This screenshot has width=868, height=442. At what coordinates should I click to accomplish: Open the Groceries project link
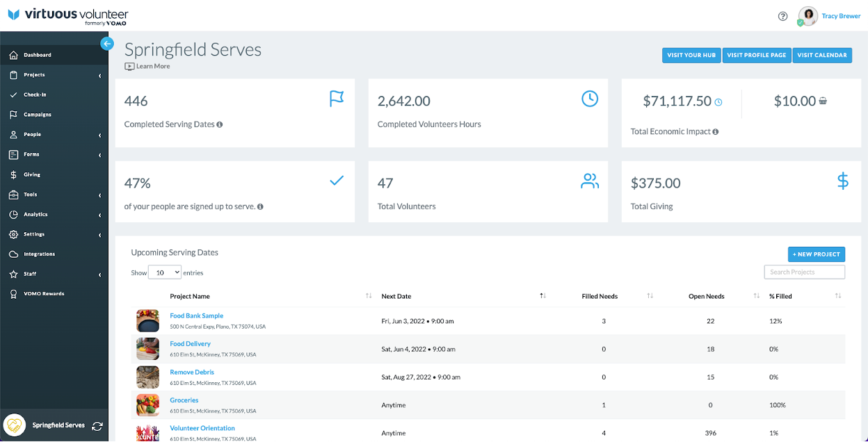(x=184, y=400)
